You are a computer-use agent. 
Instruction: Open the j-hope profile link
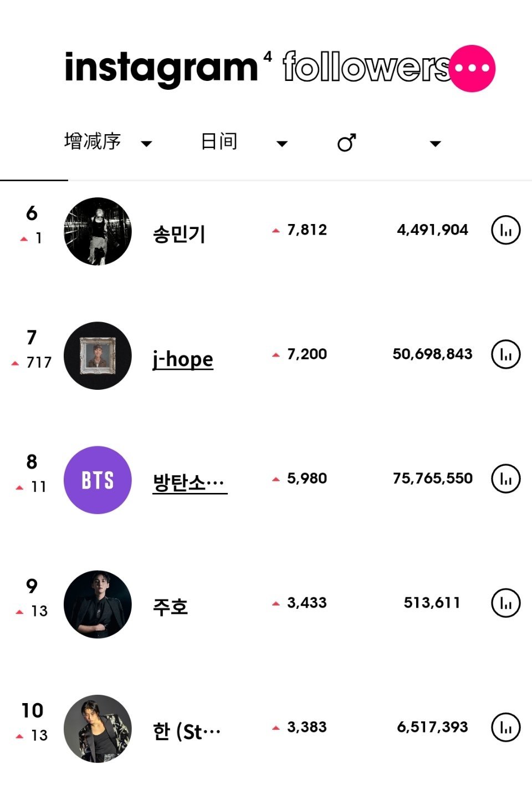(183, 359)
